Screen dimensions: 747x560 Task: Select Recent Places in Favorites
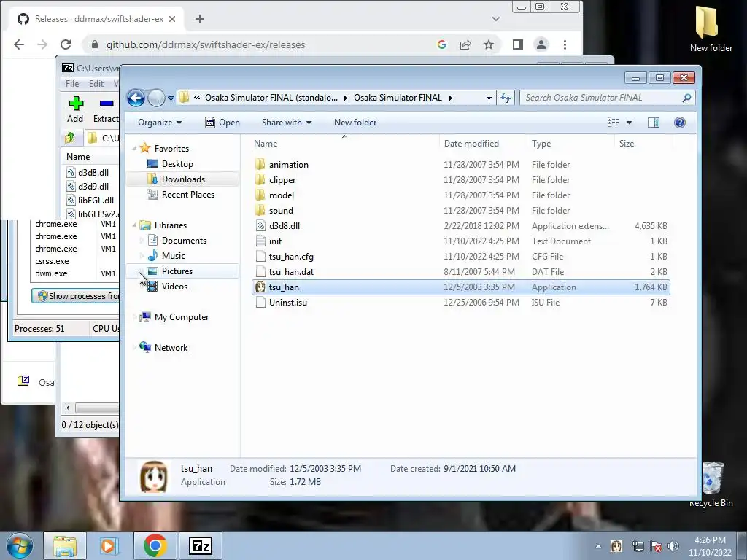pyautogui.click(x=187, y=194)
